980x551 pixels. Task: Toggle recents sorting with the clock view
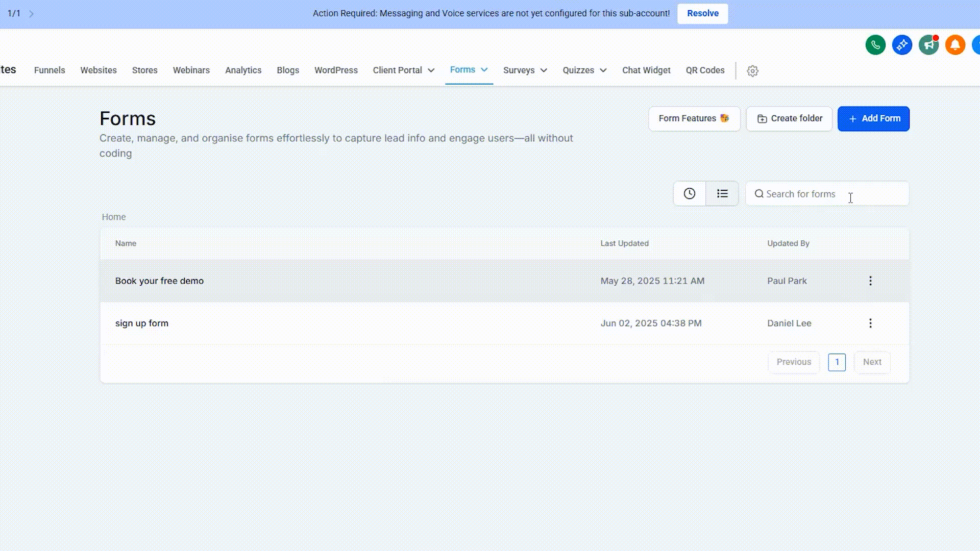pyautogui.click(x=690, y=193)
